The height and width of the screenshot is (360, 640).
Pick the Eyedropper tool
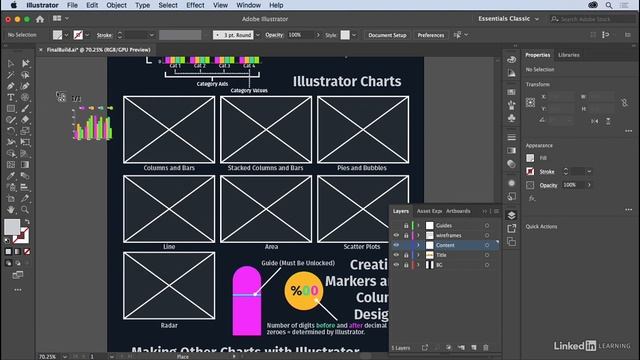[11, 176]
